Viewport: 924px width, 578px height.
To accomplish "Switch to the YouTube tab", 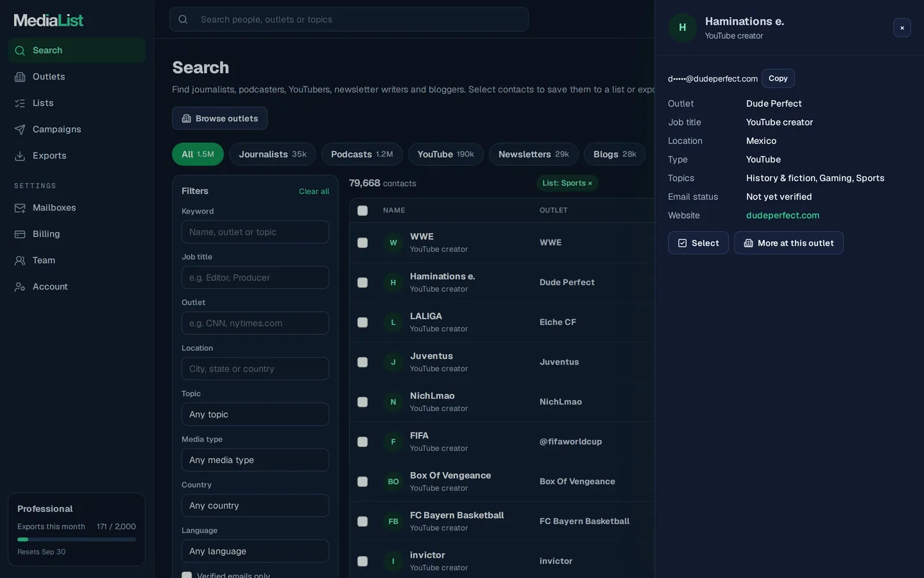I will (x=446, y=154).
